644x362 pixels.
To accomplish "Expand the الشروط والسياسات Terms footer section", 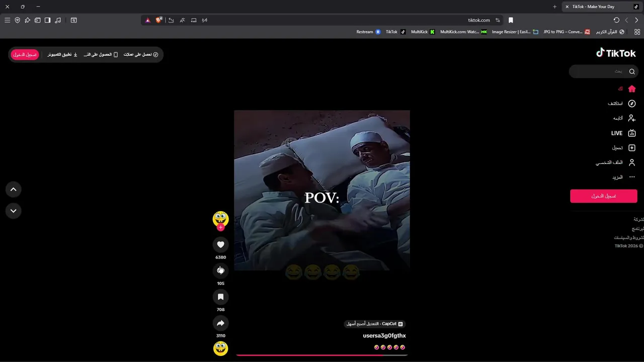I will pos(629,237).
